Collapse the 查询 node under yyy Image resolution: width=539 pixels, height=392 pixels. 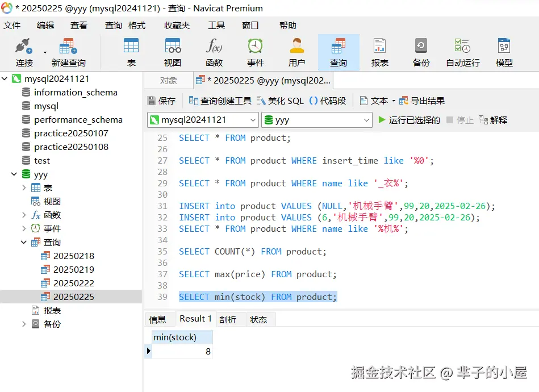click(24, 242)
